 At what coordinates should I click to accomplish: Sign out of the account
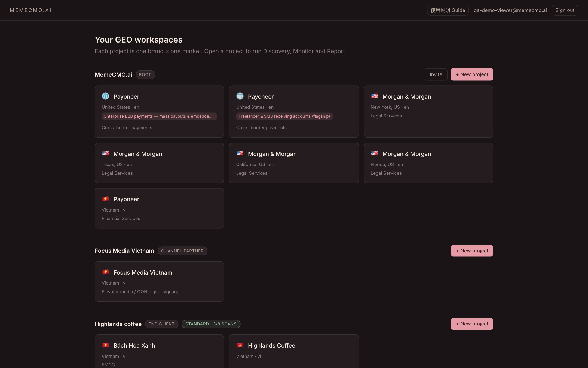565,10
